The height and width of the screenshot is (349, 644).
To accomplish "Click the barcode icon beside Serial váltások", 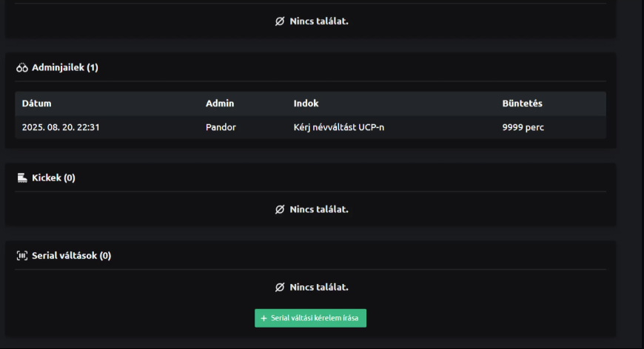I will 22,256.
